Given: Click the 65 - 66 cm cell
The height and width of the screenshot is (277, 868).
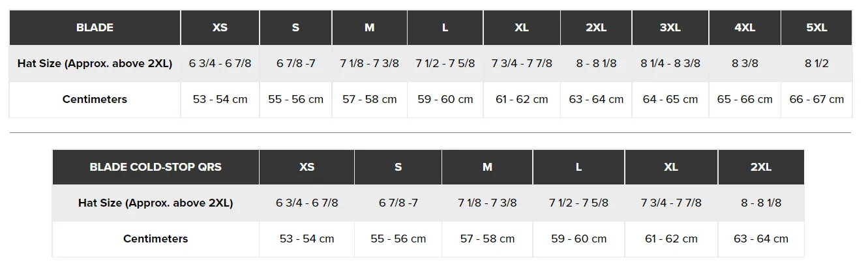Looking at the screenshot, I should pos(745,99).
